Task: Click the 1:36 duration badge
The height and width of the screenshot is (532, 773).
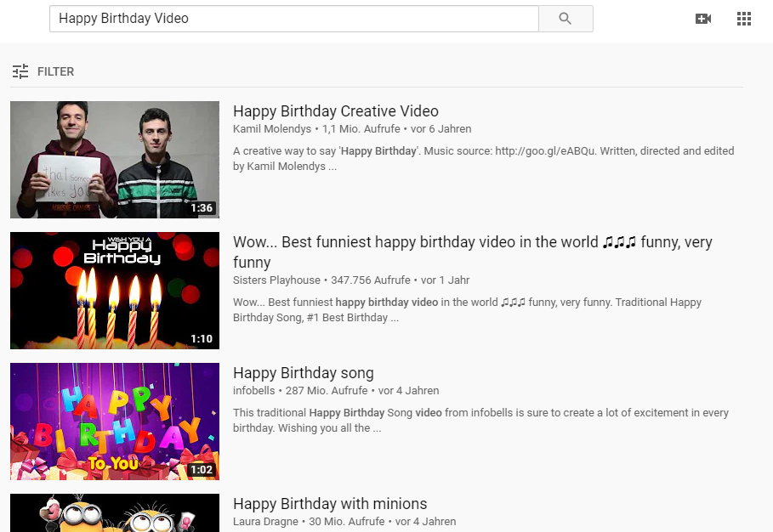Action: (202, 208)
